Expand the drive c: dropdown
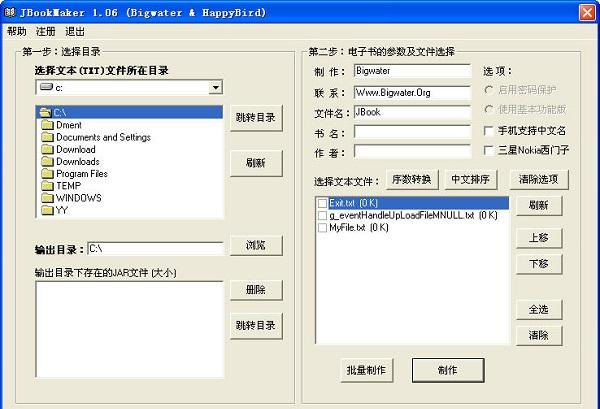This screenshot has height=409, width=600. point(216,88)
